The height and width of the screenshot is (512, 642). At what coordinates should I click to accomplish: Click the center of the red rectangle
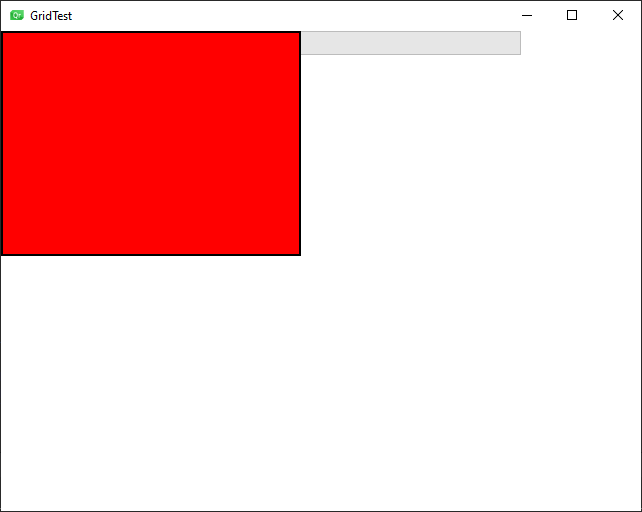click(151, 143)
